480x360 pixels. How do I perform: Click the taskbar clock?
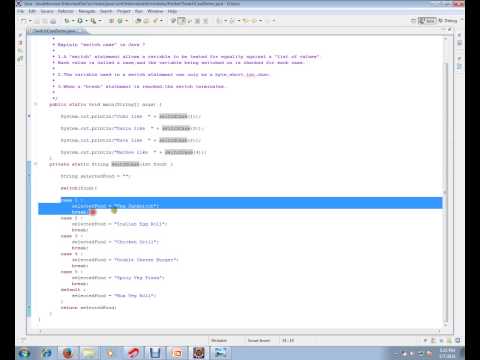(x=447, y=353)
